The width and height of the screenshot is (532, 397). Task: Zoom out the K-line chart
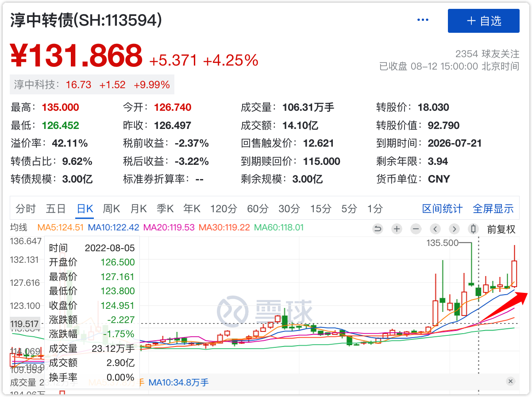[416, 229]
